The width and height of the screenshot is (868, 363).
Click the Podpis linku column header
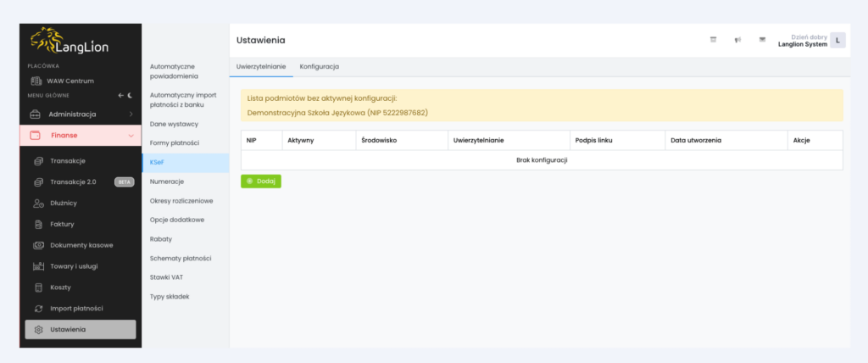point(617,141)
